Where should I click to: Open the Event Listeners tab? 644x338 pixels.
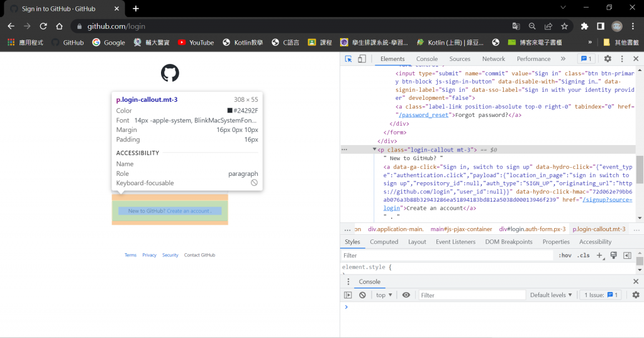tap(455, 242)
